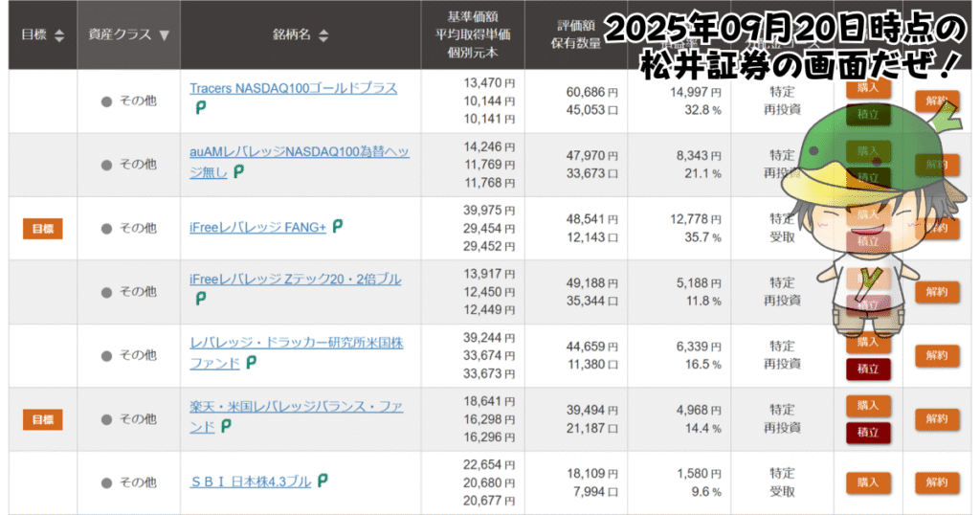This screenshot has height=515, width=980.
Task: Click the P icon beside Tracers NASDAQ100ゴールドプラス
Action: click(x=201, y=108)
